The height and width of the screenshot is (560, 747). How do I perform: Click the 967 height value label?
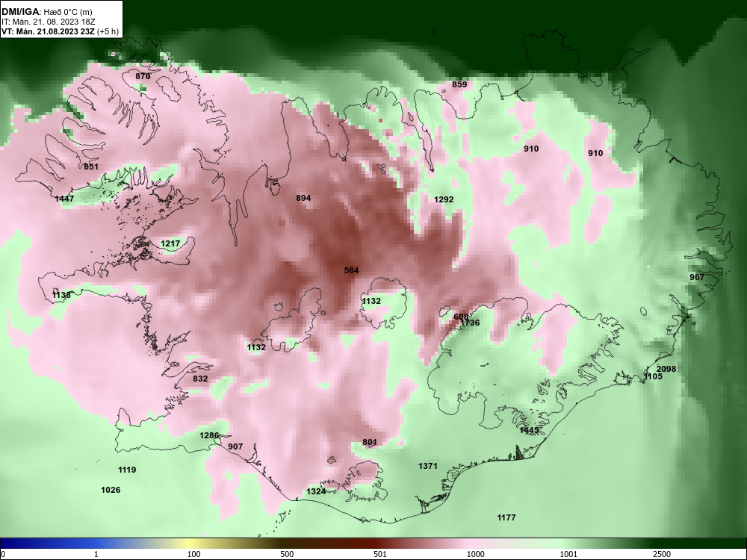pos(696,277)
